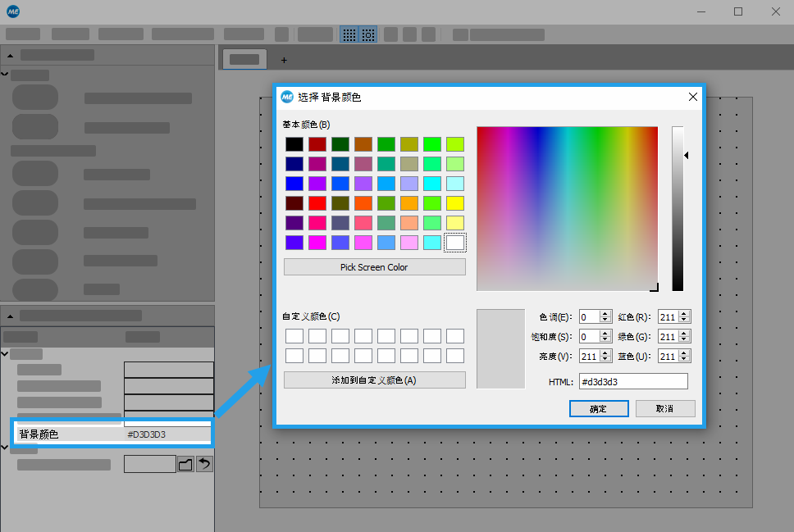Toggle the left grid-dots toolbar button
Viewport: 794px width, 532px height.
(349, 34)
